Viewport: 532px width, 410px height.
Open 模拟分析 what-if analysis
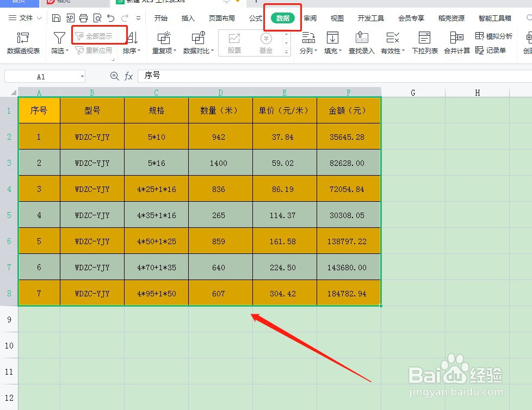(494, 36)
